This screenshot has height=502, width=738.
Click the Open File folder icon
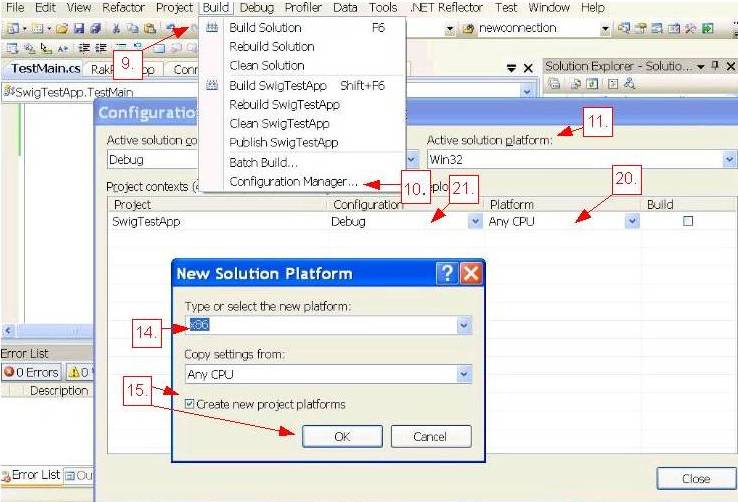[x=62, y=29]
